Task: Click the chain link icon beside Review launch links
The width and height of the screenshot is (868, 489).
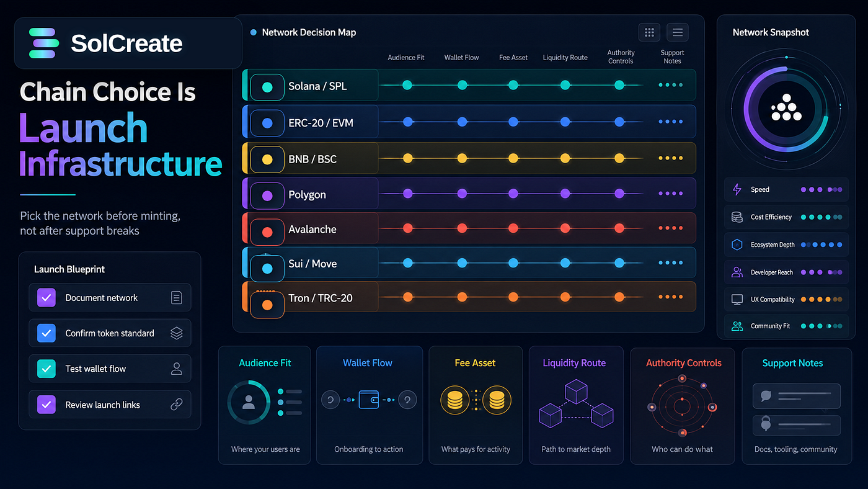Action: 176,405
